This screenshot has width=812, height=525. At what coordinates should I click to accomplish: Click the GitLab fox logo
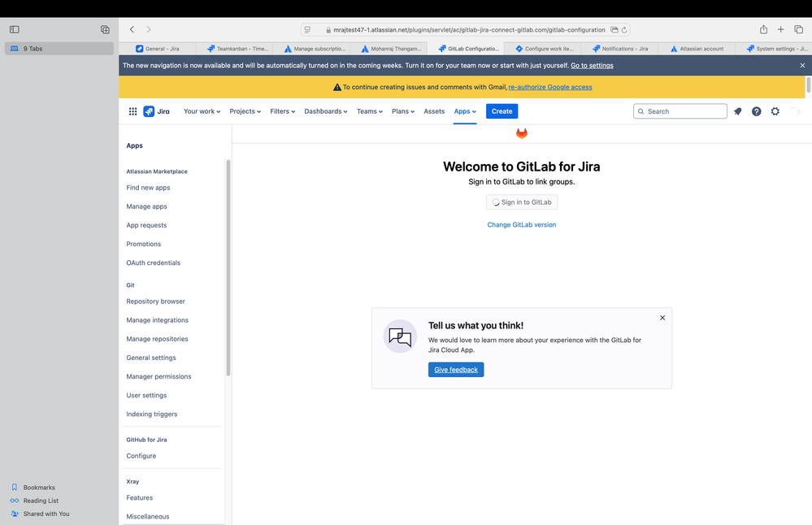click(x=521, y=132)
